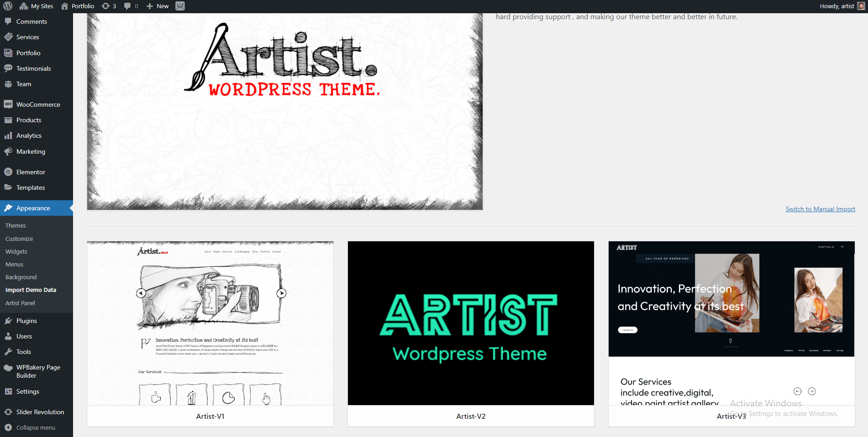868x437 pixels.
Task: Open the Slider Revolution menu label
Action: 40,412
